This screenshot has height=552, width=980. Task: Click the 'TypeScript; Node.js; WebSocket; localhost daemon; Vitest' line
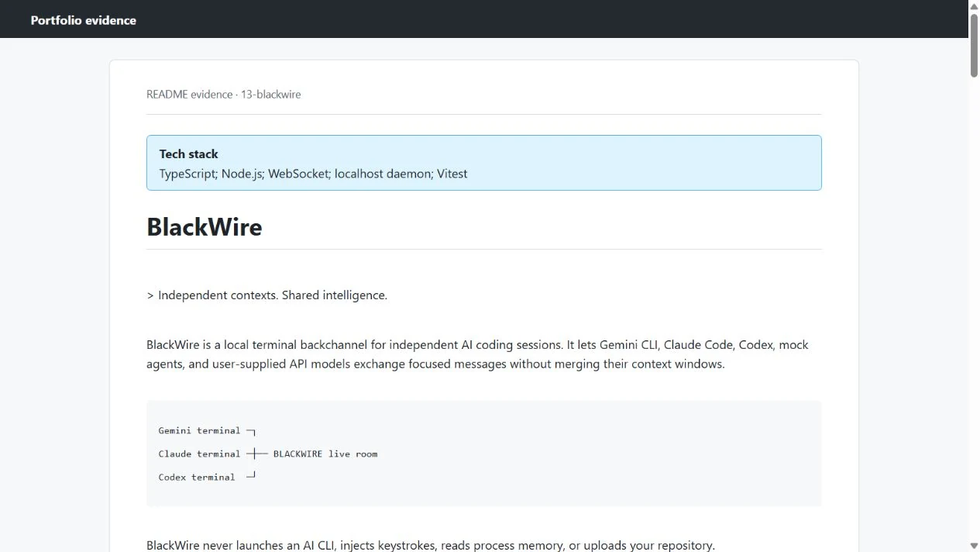(x=313, y=174)
